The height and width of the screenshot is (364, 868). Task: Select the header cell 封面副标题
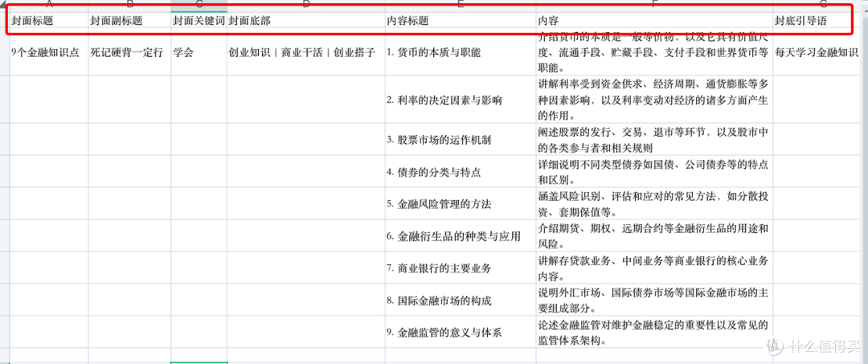129,20
